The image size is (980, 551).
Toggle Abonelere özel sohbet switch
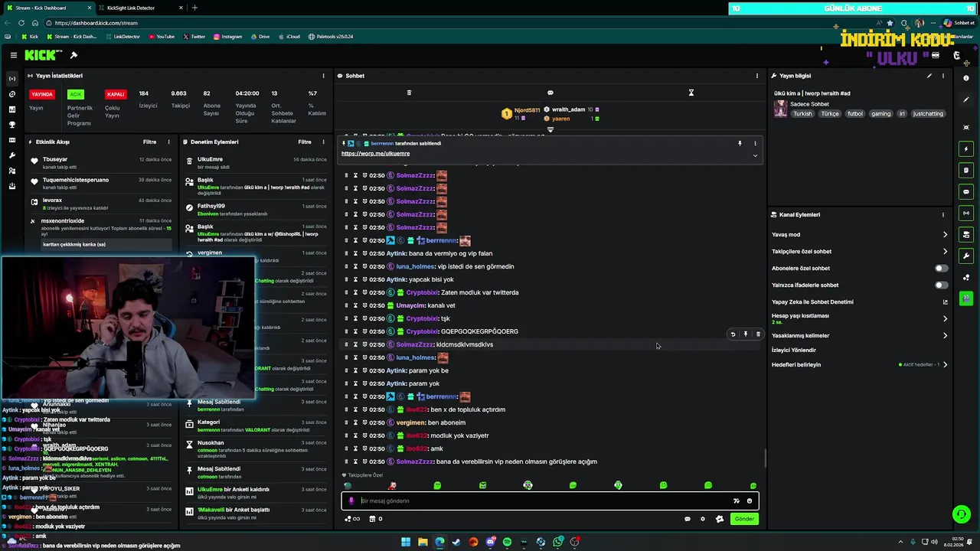coord(941,269)
